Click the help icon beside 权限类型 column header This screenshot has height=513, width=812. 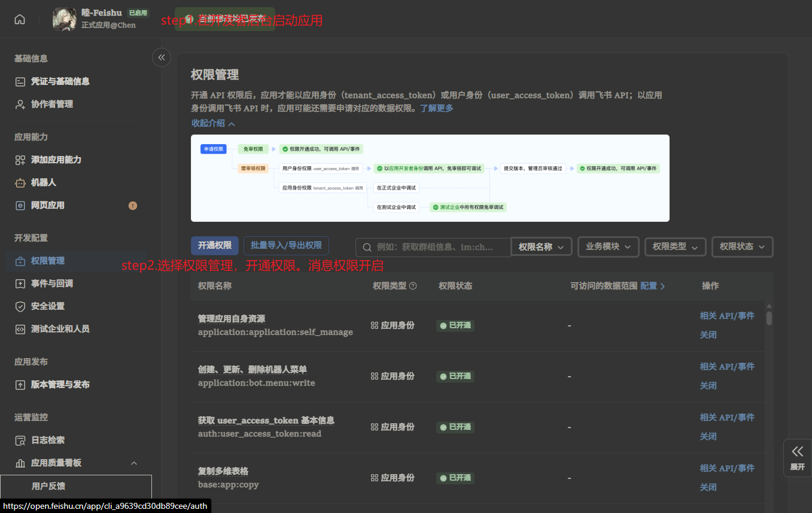[x=413, y=286]
